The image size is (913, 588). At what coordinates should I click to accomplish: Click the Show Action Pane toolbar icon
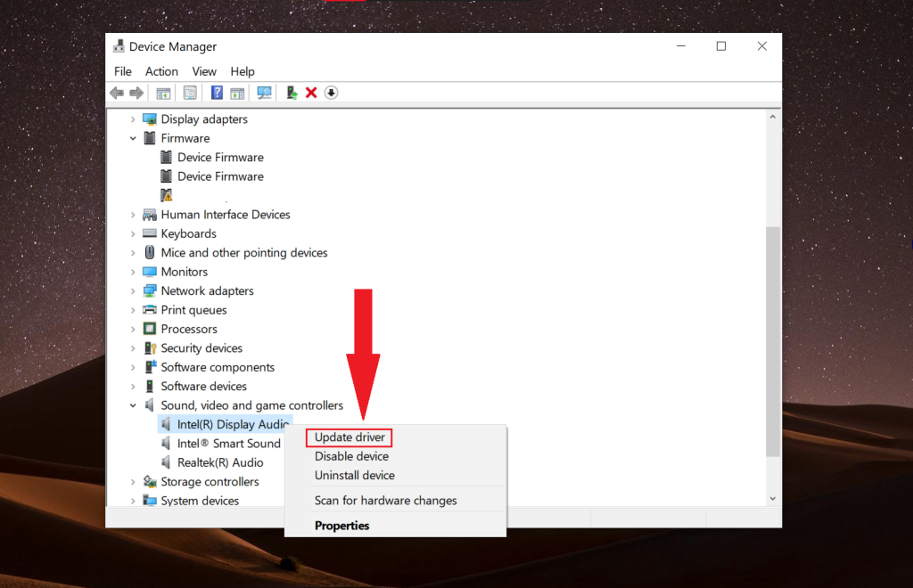239,92
